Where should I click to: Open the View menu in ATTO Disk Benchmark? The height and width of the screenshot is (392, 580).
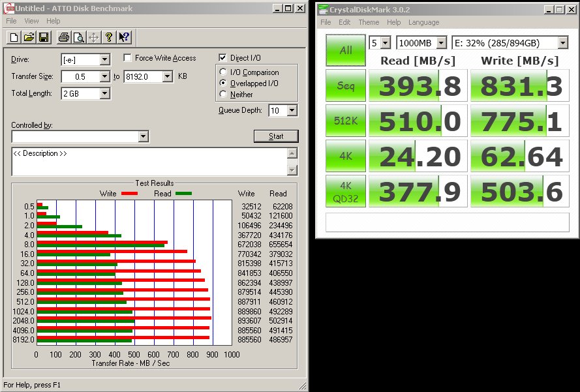coord(31,21)
